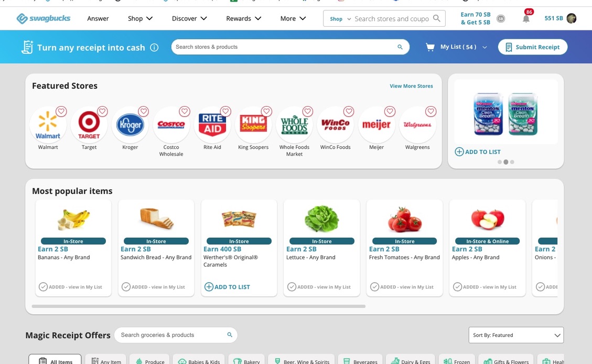Click the SB coin icon in header
Viewport: 592px width, 364px height.
[x=501, y=18]
